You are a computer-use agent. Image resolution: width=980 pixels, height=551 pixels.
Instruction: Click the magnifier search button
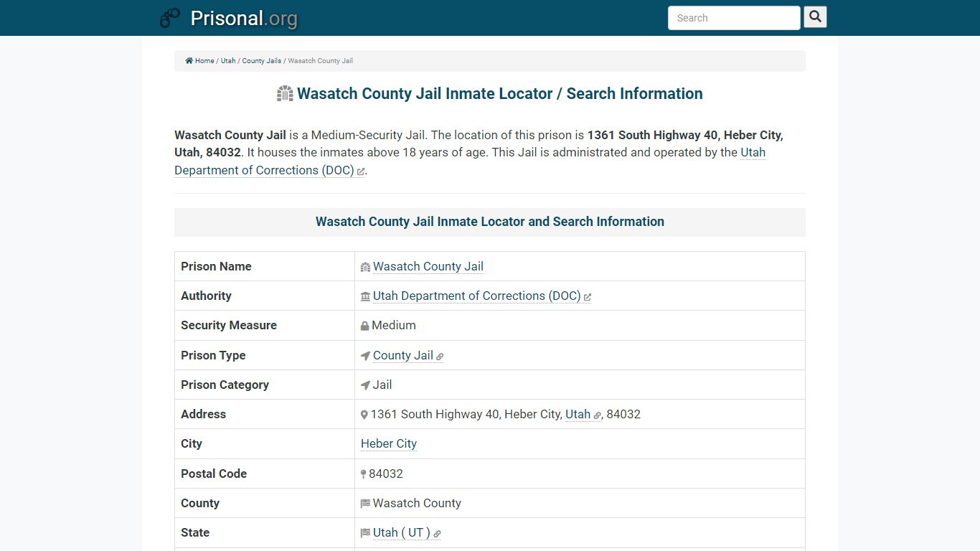[x=815, y=17]
